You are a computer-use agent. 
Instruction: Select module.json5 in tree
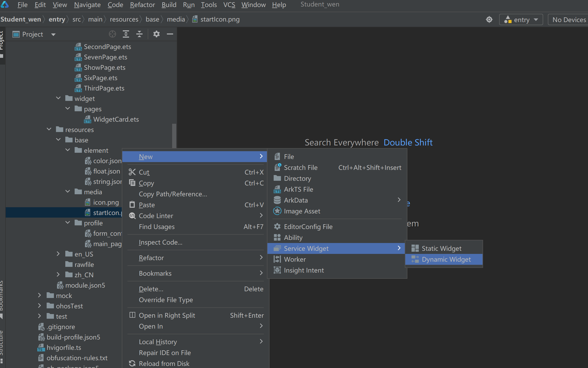(x=85, y=285)
